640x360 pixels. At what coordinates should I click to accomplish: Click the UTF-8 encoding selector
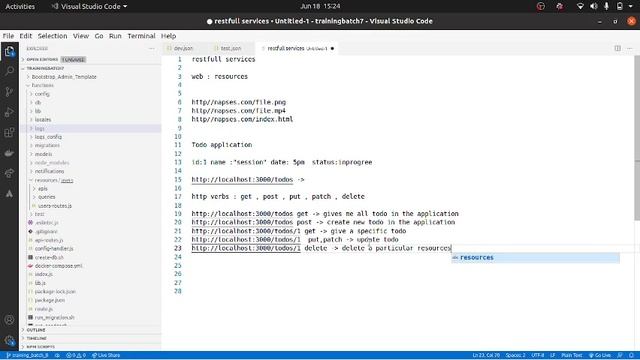point(538,355)
